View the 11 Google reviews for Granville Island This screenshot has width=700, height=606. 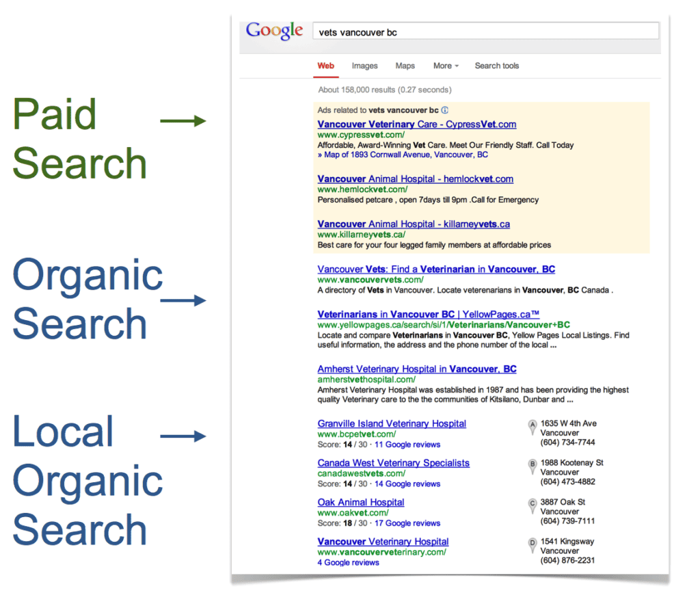coord(407,445)
